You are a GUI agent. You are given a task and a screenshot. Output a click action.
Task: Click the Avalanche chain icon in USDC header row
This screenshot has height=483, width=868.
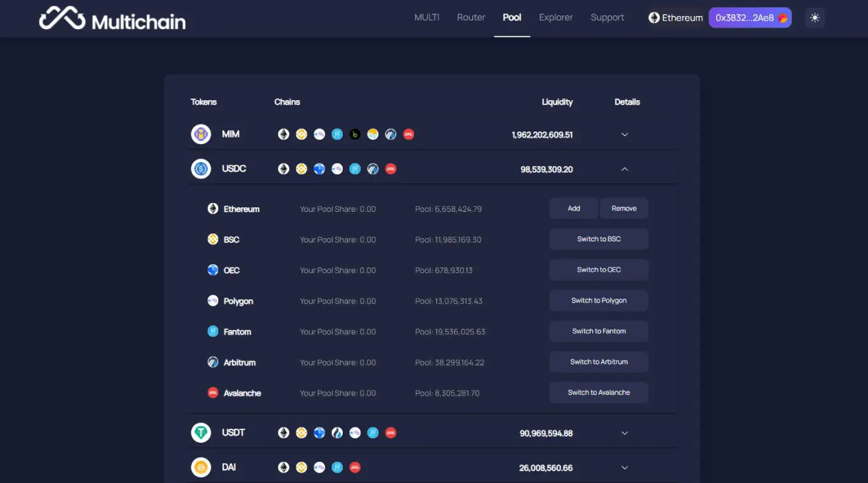(391, 168)
